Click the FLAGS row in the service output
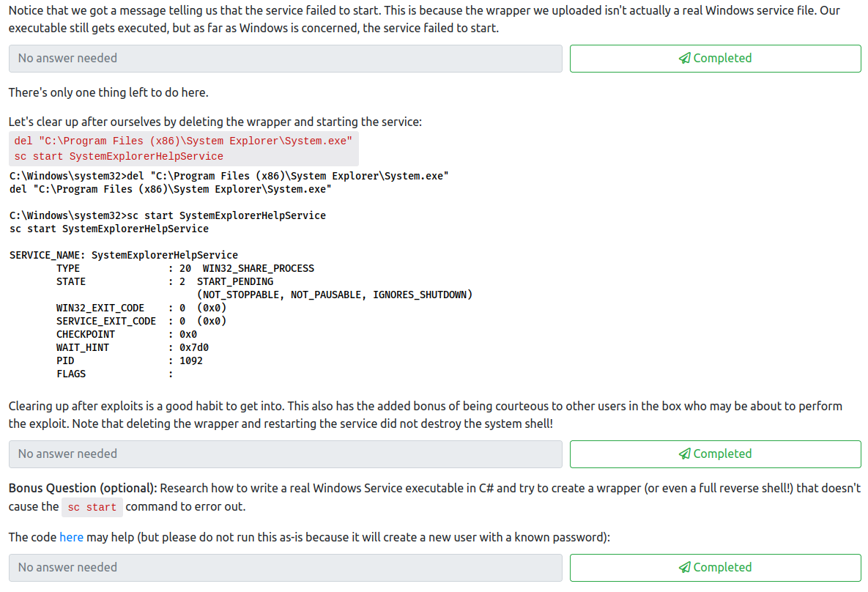The image size is (868, 592). click(71, 374)
